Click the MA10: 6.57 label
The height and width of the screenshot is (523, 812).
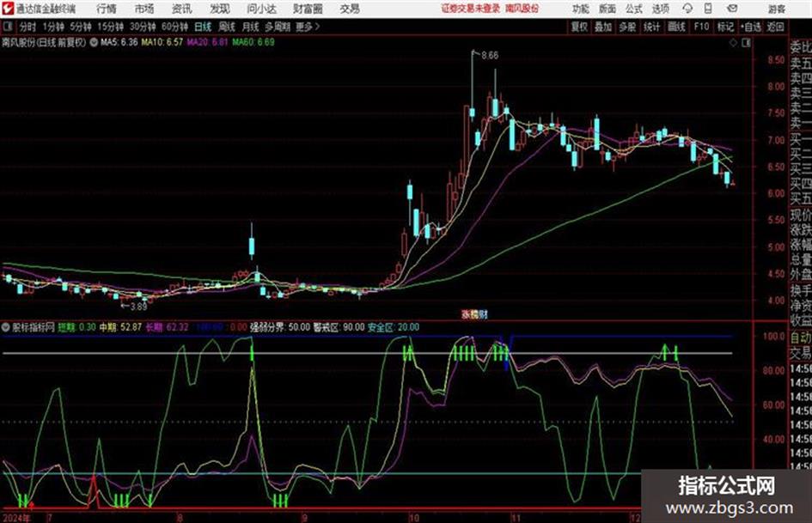click(x=162, y=42)
